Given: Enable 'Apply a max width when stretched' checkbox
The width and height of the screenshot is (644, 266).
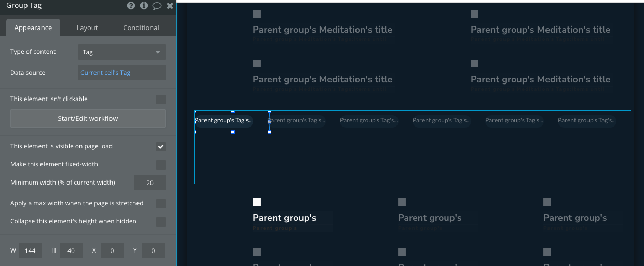Looking at the screenshot, I should 161,203.
